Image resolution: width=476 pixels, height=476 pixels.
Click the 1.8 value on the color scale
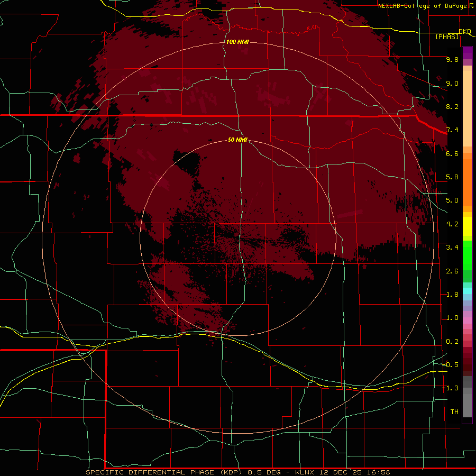tap(452, 295)
